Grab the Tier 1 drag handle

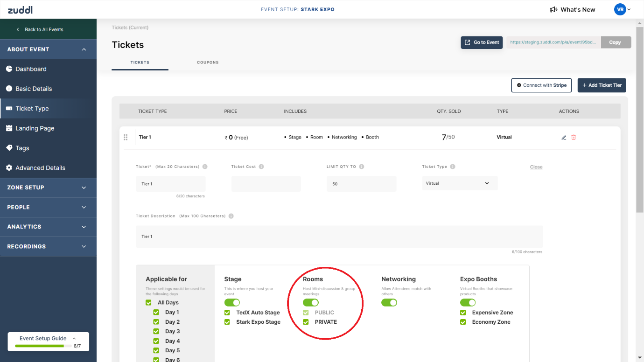[x=126, y=137]
